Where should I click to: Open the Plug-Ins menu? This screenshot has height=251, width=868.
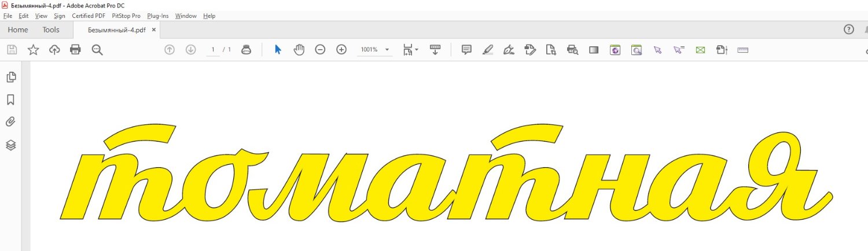click(158, 16)
